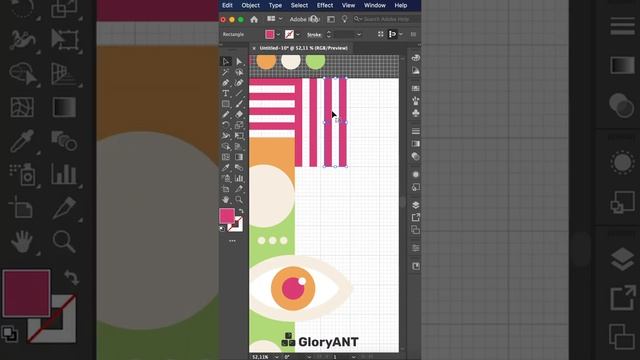The image size is (640, 360).
Task: Swap fill and stroke colors
Action: pos(241,211)
